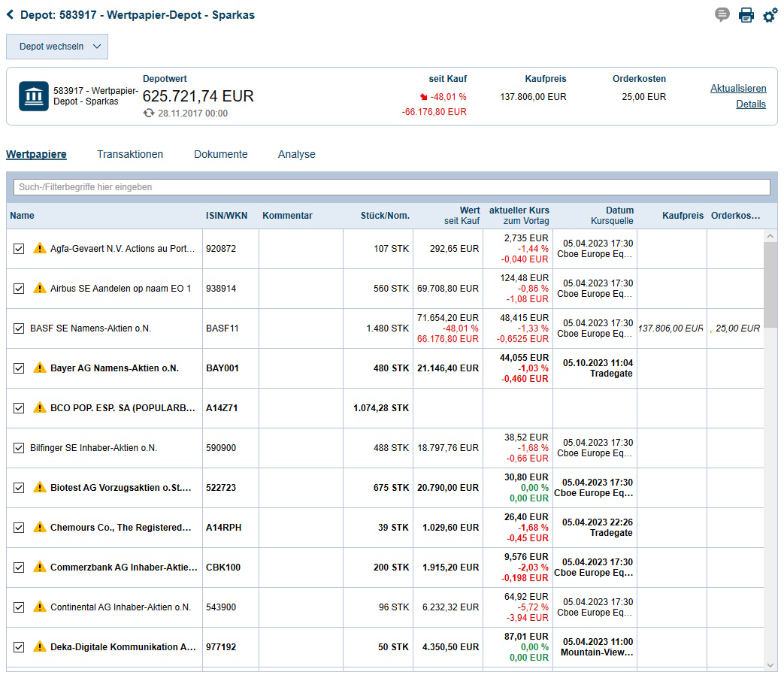This screenshot has height=675, width=784.
Task: Click the search and filter input field
Action: pos(392,187)
